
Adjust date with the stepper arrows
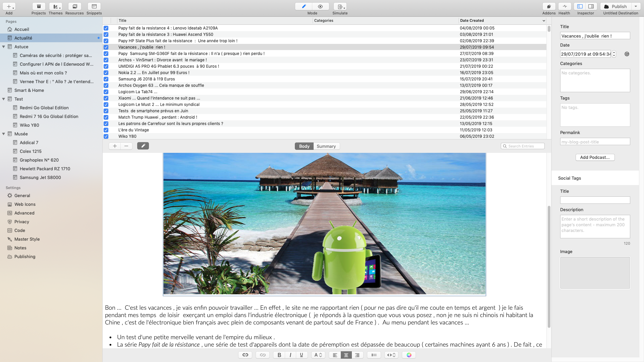[614, 54]
